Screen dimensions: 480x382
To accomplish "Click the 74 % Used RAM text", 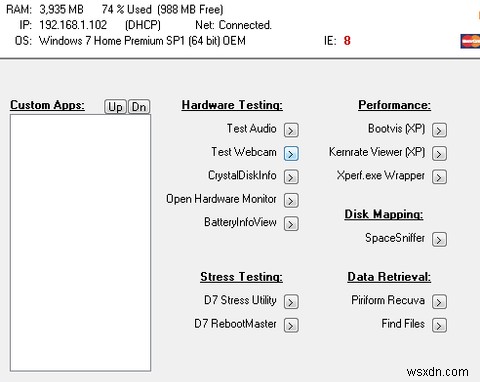I will tap(127, 9).
